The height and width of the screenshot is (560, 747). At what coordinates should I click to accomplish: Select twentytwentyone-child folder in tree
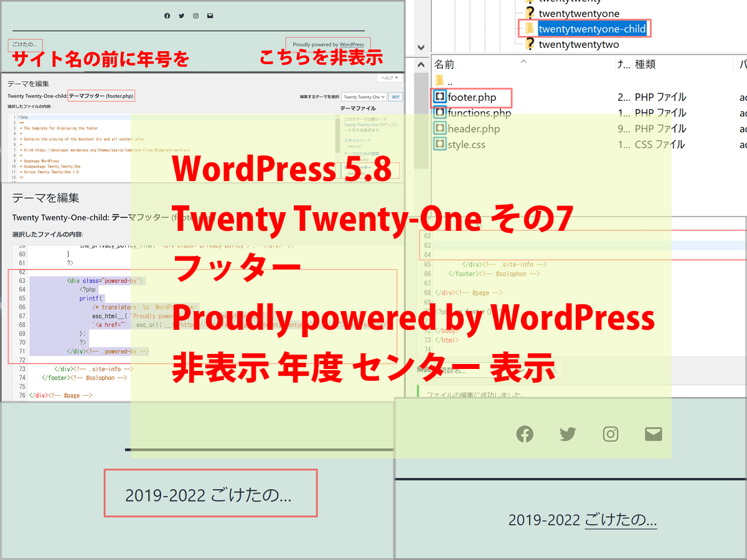pos(591,29)
